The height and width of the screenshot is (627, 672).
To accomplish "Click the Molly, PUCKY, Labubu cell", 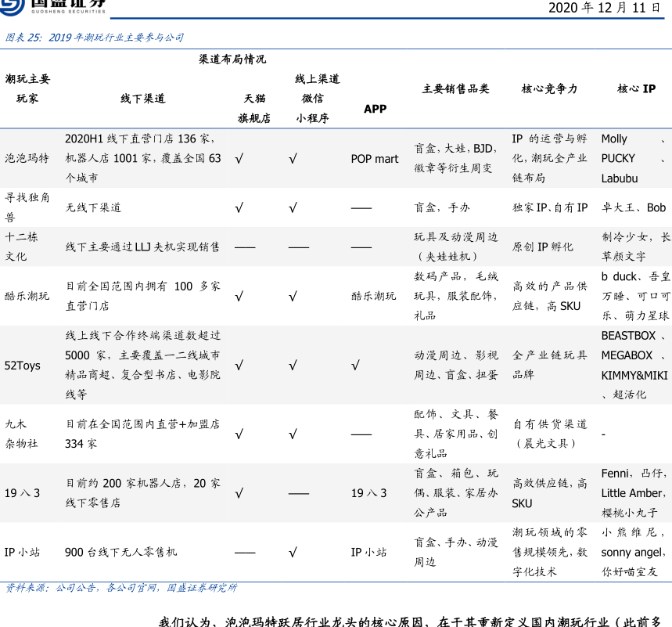I will click(x=634, y=158).
